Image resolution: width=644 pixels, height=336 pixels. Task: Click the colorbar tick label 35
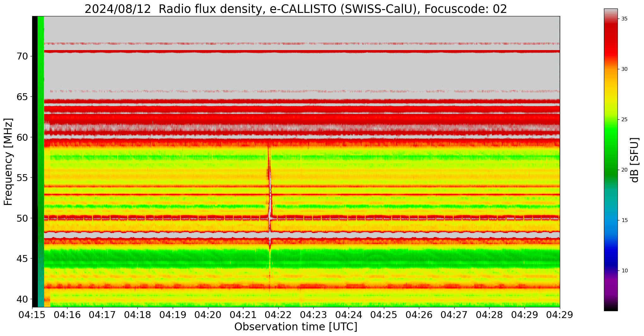click(x=624, y=19)
